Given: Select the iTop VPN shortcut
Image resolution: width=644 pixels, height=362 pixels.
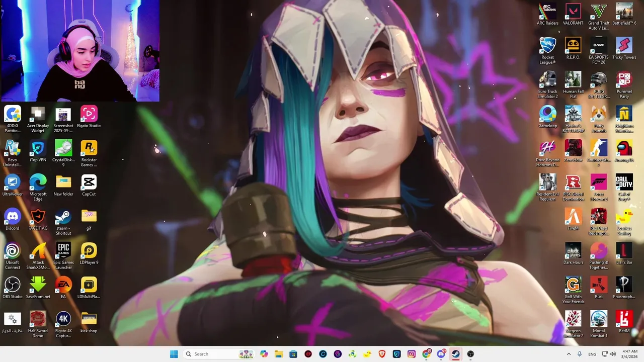Looking at the screenshot, I should click(x=38, y=151).
